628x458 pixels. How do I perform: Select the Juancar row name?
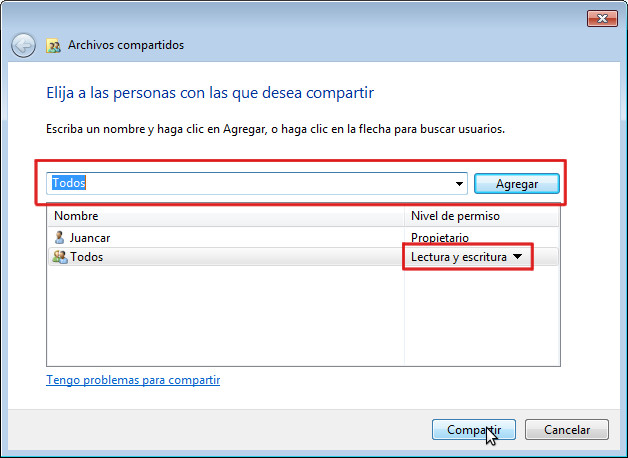[x=90, y=238]
